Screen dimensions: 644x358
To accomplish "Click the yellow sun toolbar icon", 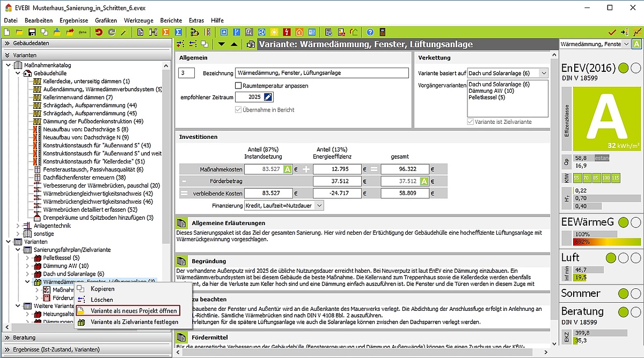I will point(275,32).
